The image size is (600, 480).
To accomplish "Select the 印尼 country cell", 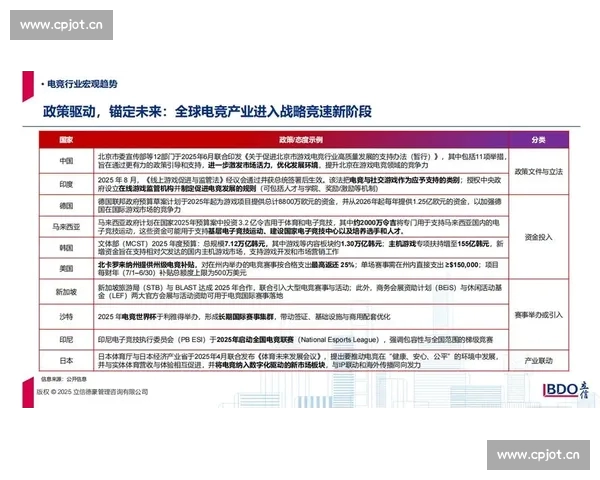I will [66, 340].
